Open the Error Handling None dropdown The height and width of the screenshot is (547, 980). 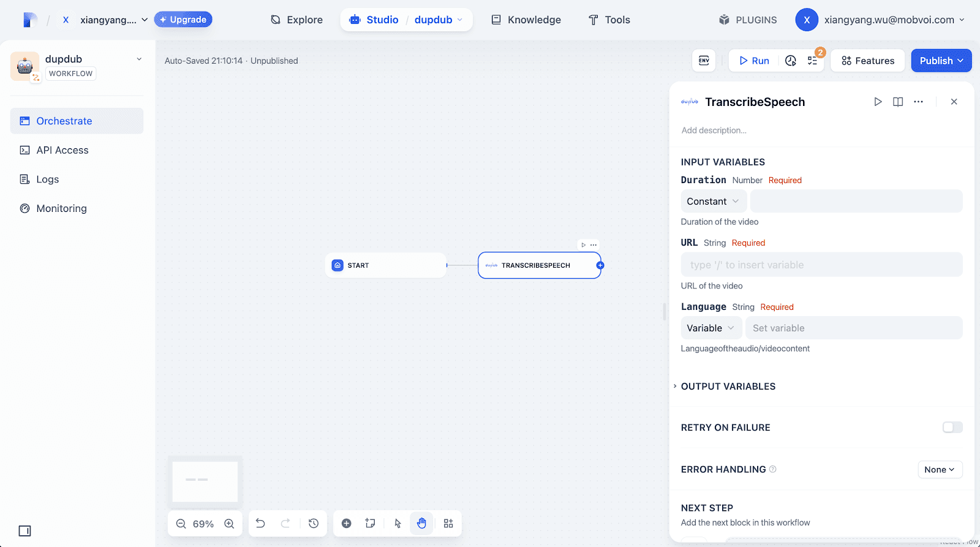click(x=940, y=470)
